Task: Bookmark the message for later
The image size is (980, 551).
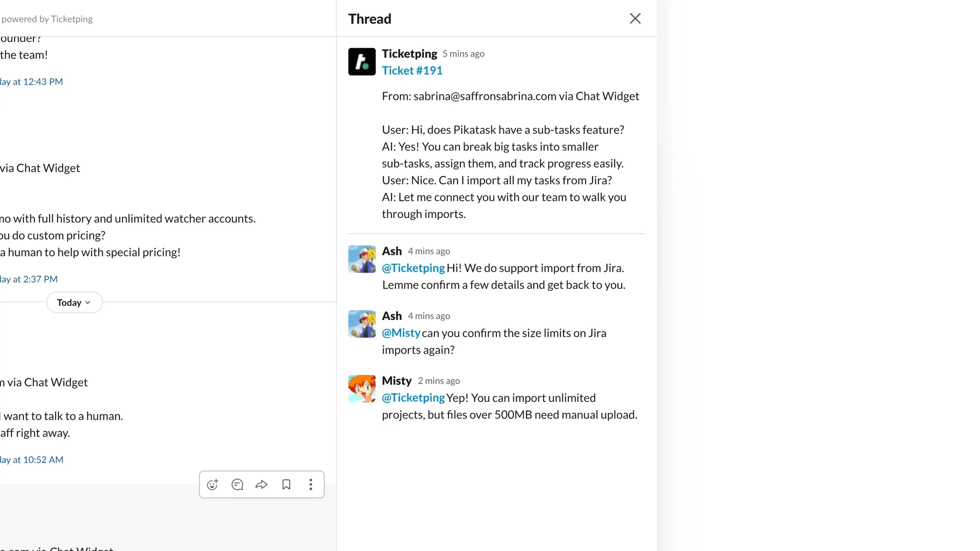Action: click(286, 485)
